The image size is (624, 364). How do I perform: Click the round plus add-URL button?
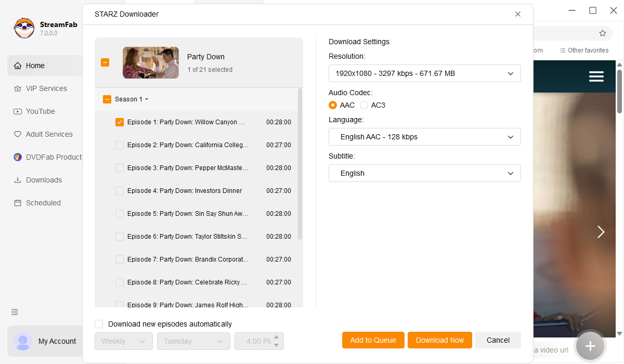coord(590,346)
